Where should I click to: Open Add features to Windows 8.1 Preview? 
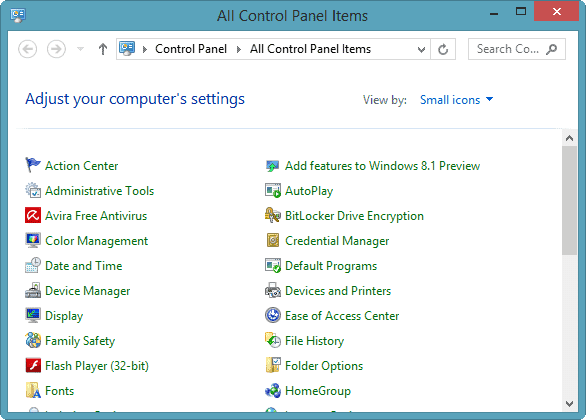coord(382,166)
